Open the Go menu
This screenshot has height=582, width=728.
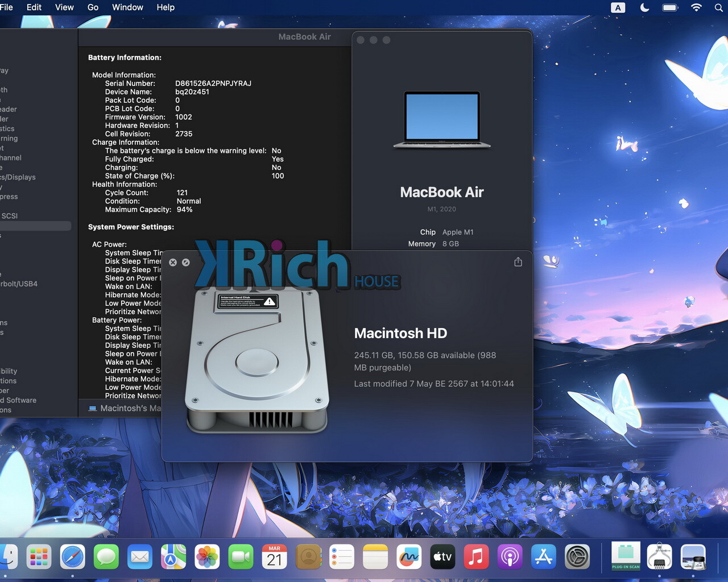coord(93,7)
